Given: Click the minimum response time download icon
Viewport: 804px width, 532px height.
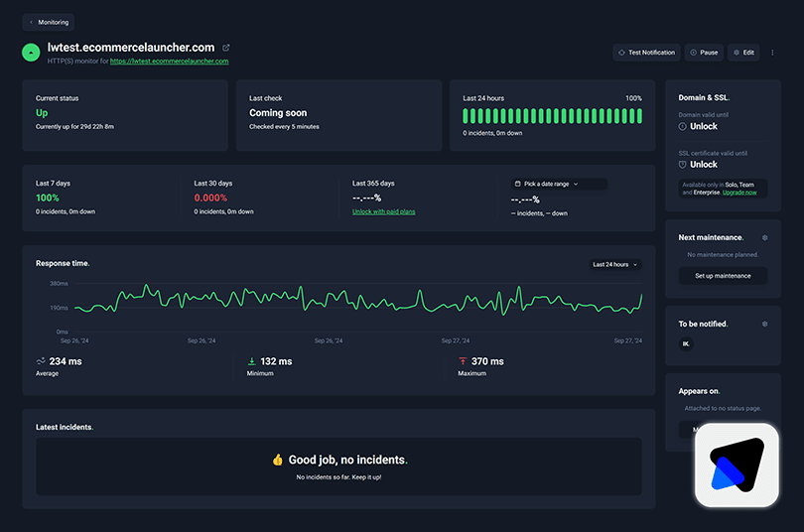Looking at the screenshot, I should (252, 361).
